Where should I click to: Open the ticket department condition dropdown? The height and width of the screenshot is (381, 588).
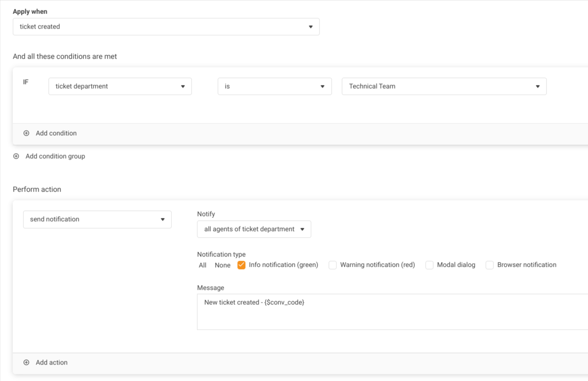coord(120,86)
